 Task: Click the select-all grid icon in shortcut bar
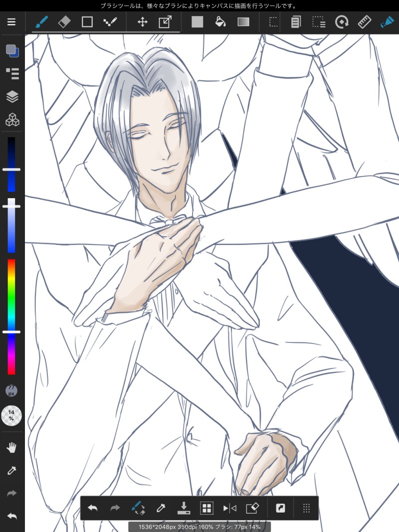coord(206,508)
